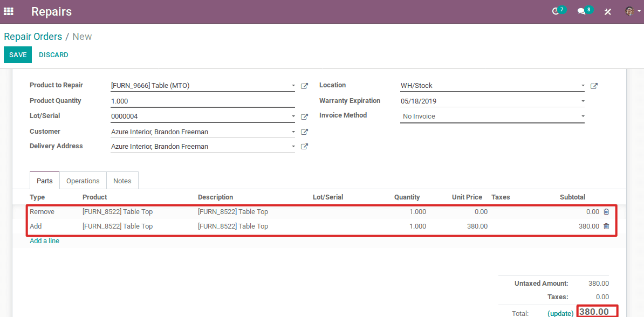Delete the Remove Table Top line
Viewport: 644px width, 317px height.
click(606, 212)
